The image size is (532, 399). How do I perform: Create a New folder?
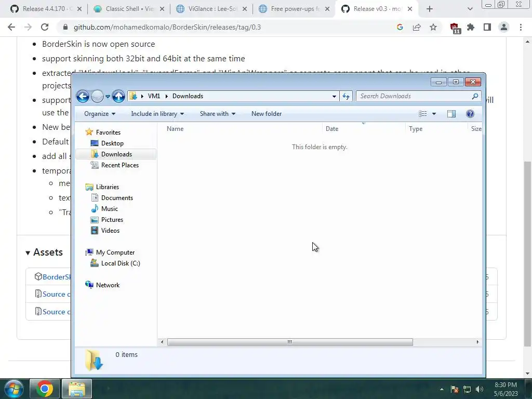267,114
